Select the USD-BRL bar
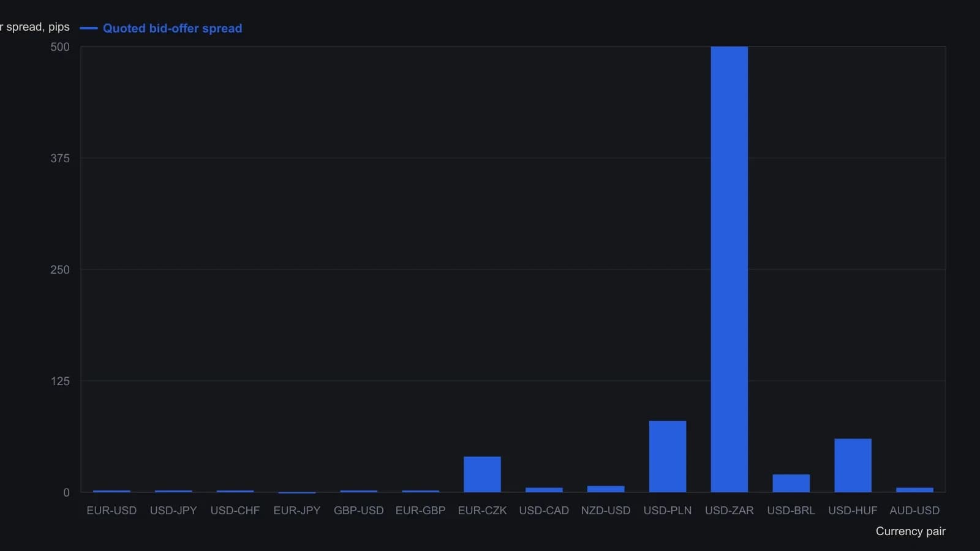This screenshot has width=980, height=551. point(791,483)
